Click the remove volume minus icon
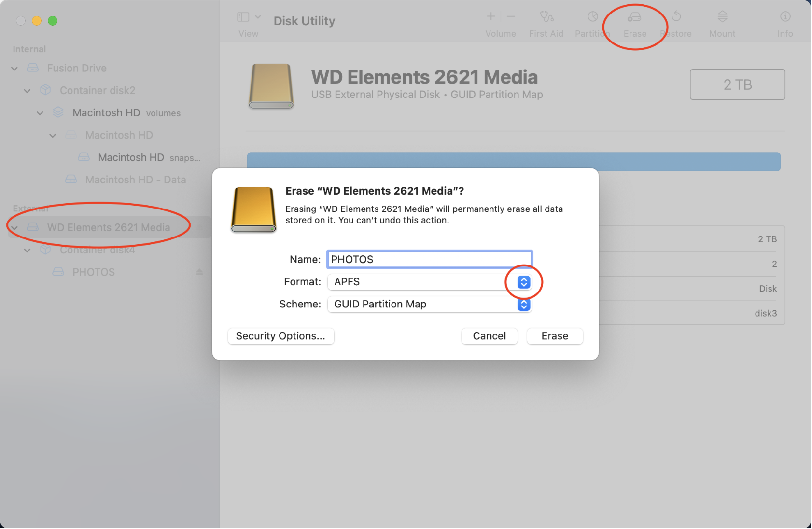Viewport: 812px width, 529px height. (511, 17)
